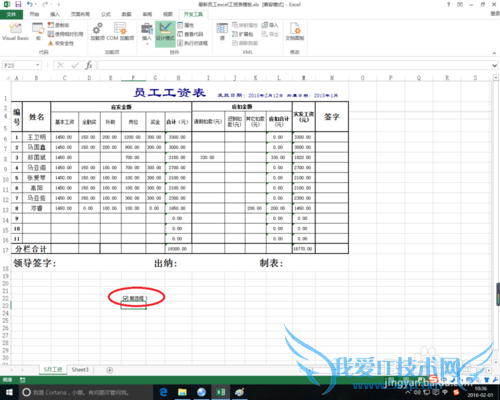Collapse the ribbon with the arrow
This screenshot has height=400, width=500.
point(494,53)
